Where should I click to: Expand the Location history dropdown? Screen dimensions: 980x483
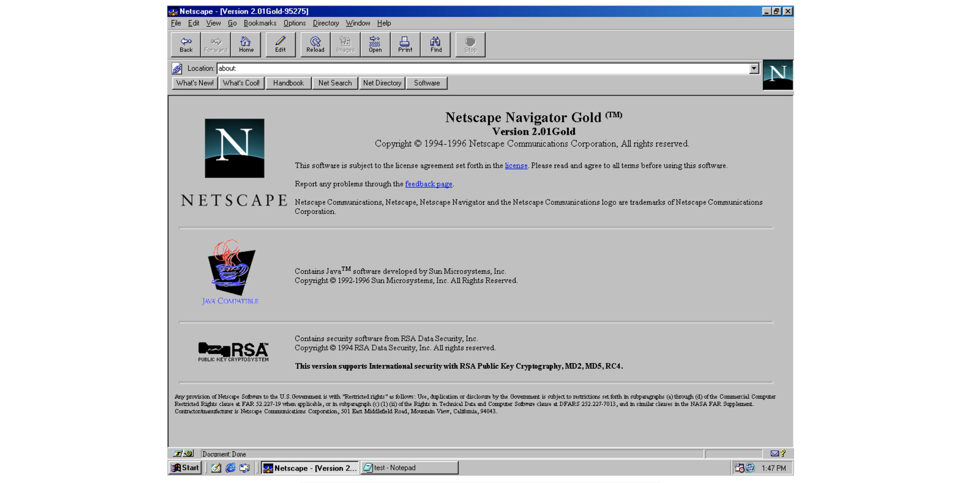point(754,68)
